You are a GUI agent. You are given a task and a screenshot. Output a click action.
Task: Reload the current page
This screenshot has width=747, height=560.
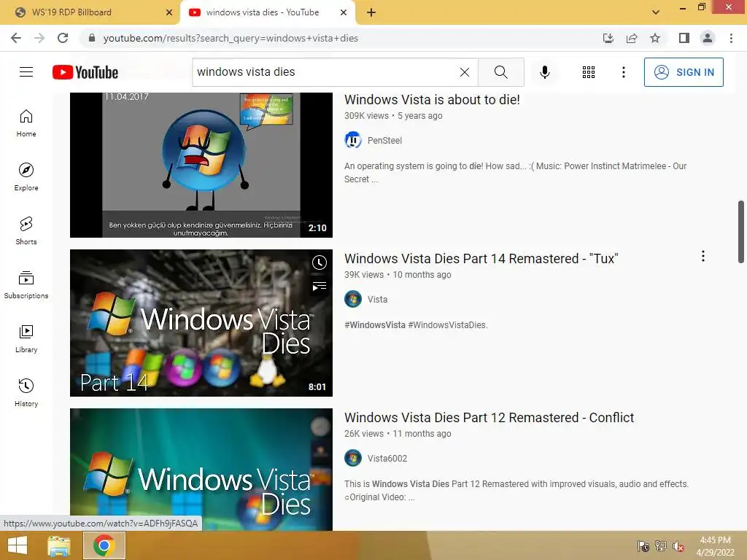pyautogui.click(x=63, y=38)
